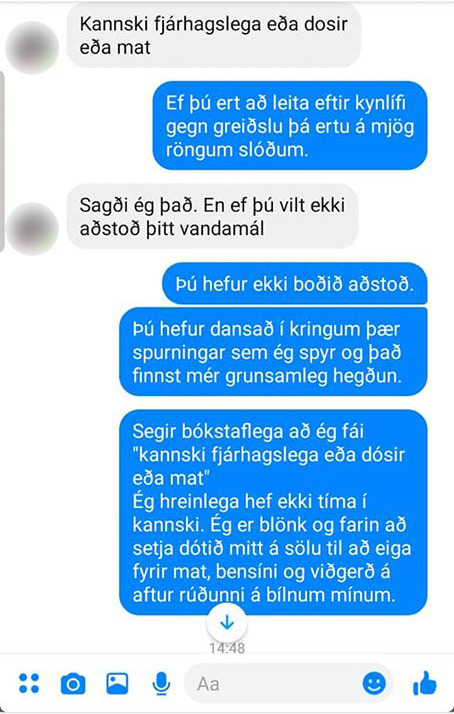The width and height of the screenshot is (454, 714).
Task: Tap blurred avatar beside 'Sagði ég það' message
Action: pos(32,229)
